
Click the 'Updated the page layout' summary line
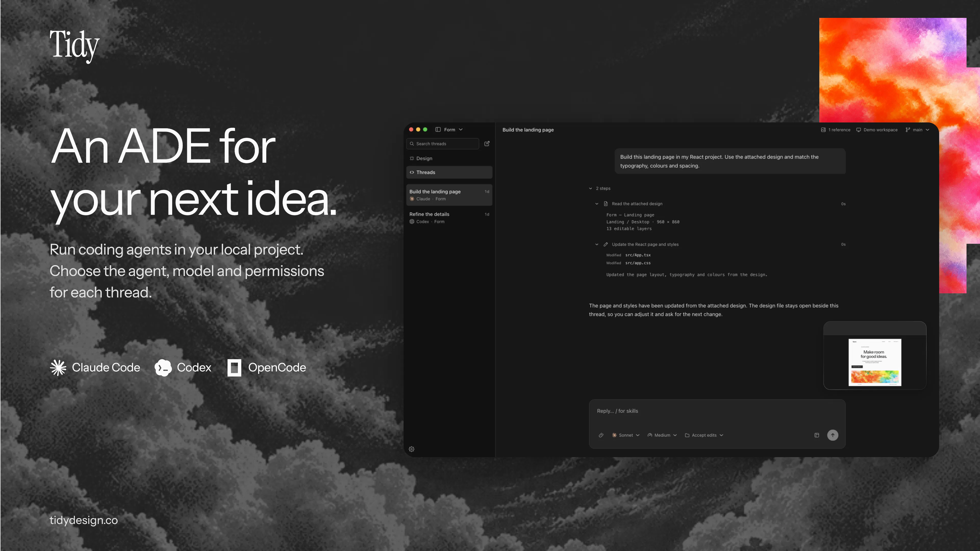pyautogui.click(x=687, y=275)
